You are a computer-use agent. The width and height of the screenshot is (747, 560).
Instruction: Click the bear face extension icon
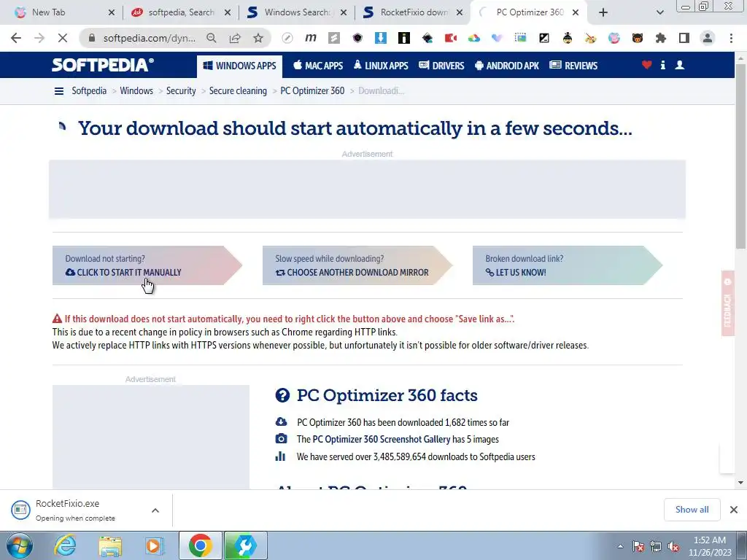(x=638, y=38)
